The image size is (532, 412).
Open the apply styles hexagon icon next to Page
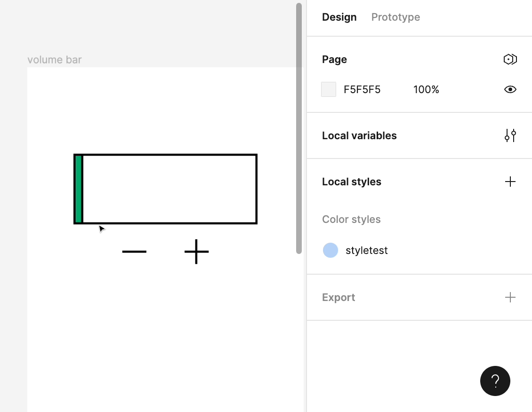coord(510,59)
